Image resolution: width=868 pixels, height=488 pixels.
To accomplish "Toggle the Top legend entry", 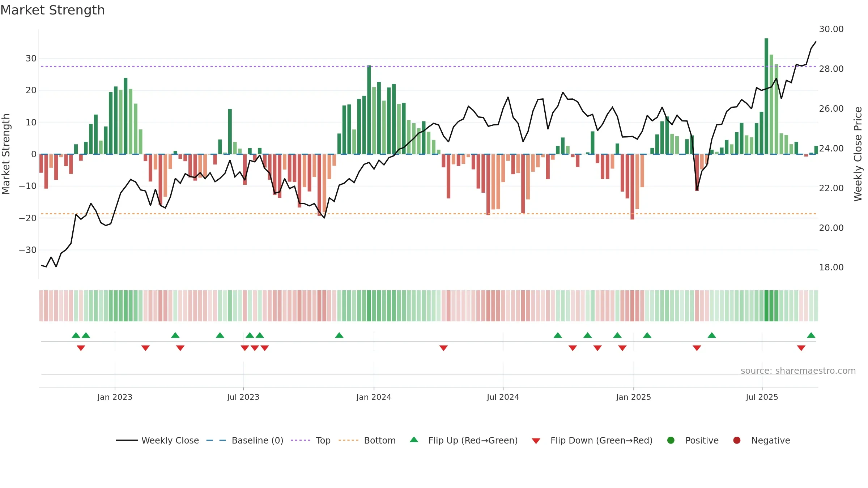I will point(311,440).
